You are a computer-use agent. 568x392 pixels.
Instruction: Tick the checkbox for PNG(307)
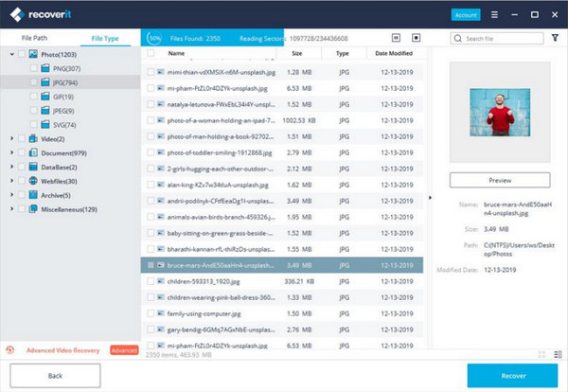(33, 69)
